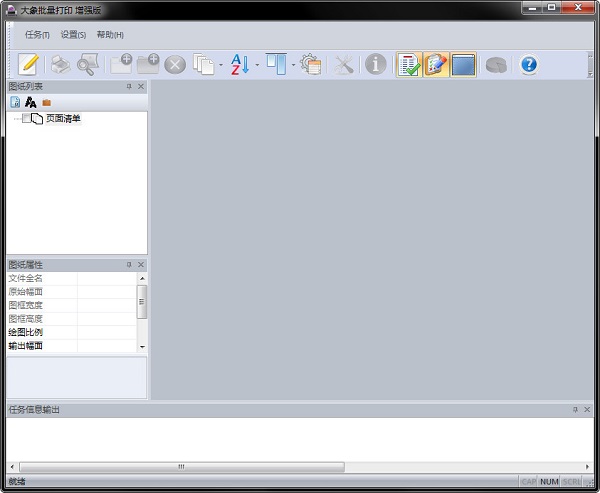The image size is (600, 493).
Task: Toggle the checklist panel button in toolbar
Action: coord(408,65)
